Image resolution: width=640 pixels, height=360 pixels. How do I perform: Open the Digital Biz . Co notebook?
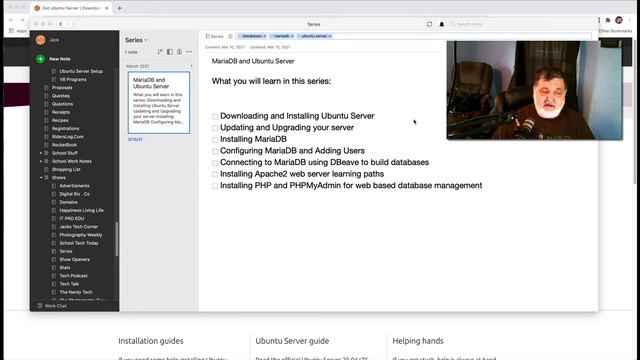pyautogui.click(x=75, y=194)
